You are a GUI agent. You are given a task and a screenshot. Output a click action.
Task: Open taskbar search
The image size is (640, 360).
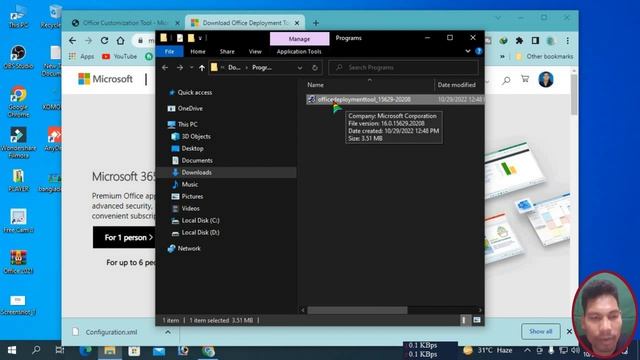36,350
